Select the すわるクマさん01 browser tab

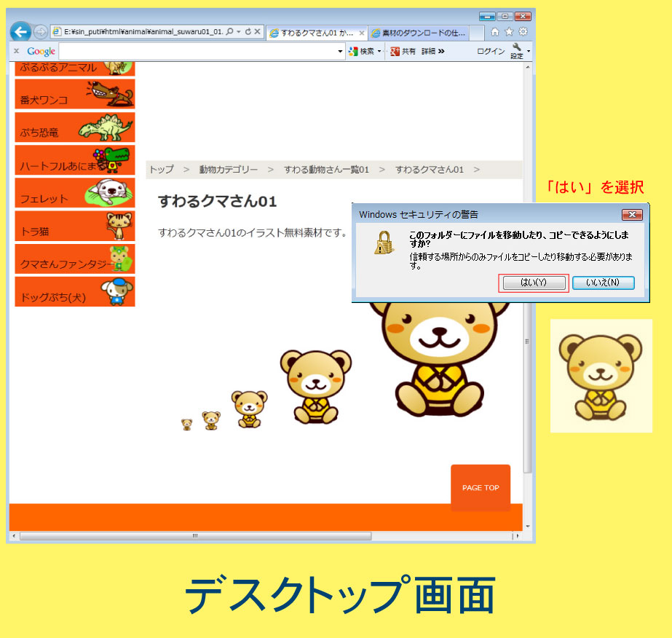point(312,34)
